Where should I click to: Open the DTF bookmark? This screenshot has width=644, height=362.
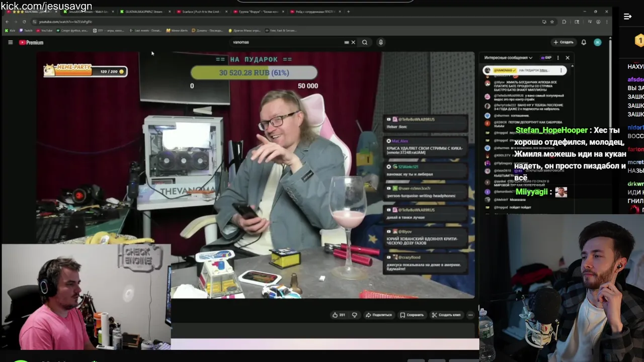(109, 31)
